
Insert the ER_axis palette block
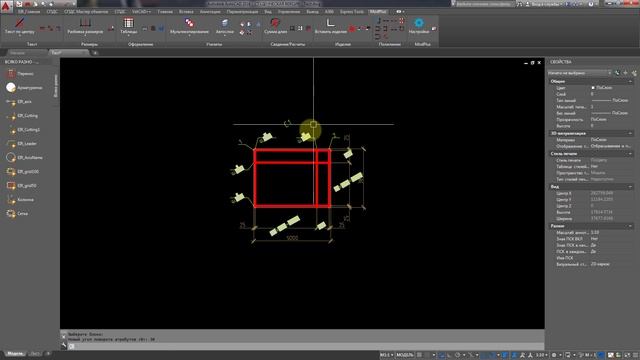[19, 102]
